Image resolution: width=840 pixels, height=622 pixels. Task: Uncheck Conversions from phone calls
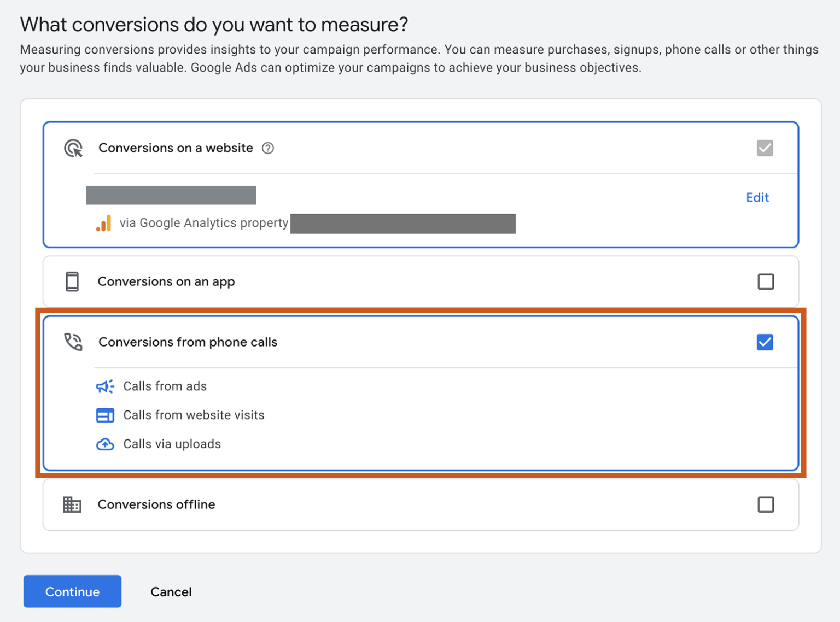765,342
